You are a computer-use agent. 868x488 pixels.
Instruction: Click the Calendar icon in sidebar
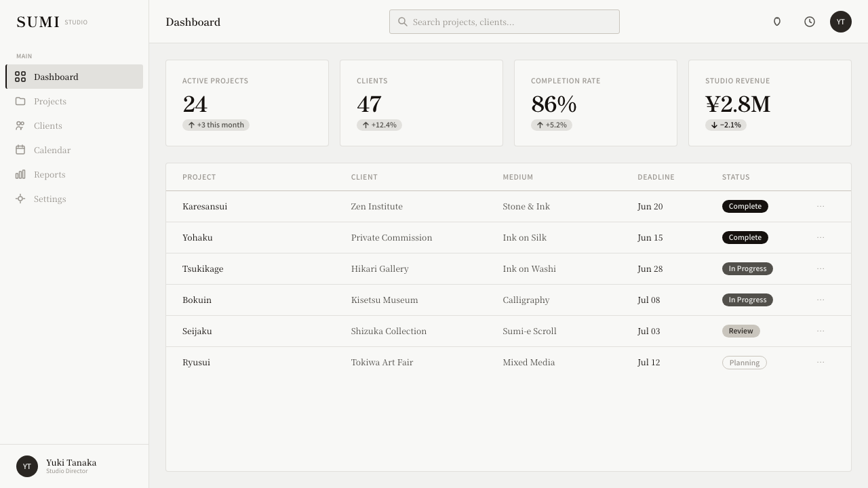(x=20, y=150)
